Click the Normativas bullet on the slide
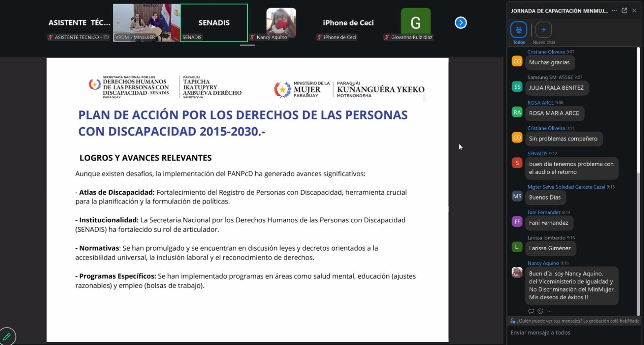Viewport: 644px width, 345px height. (x=227, y=253)
